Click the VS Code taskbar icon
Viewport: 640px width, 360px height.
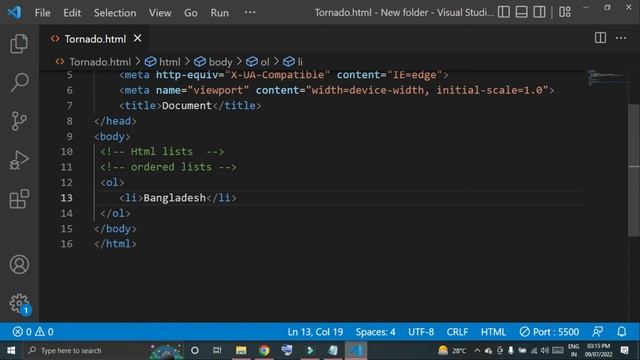pos(356,350)
